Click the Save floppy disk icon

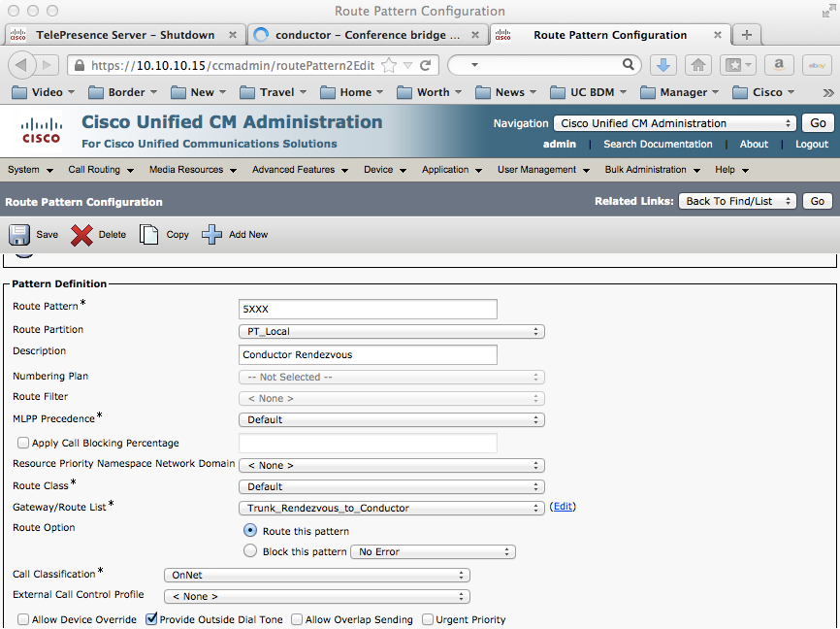pyautogui.click(x=19, y=235)
